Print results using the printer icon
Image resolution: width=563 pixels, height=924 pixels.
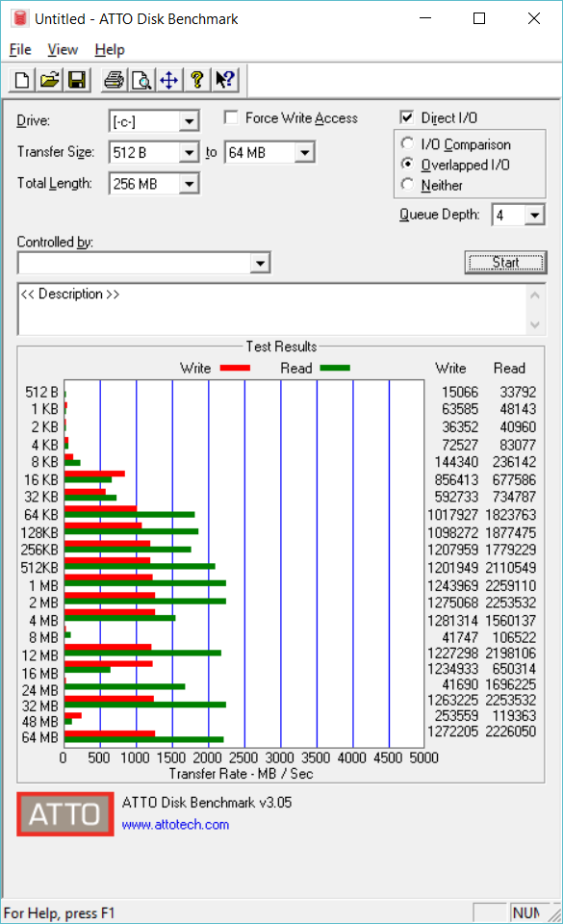114,80
